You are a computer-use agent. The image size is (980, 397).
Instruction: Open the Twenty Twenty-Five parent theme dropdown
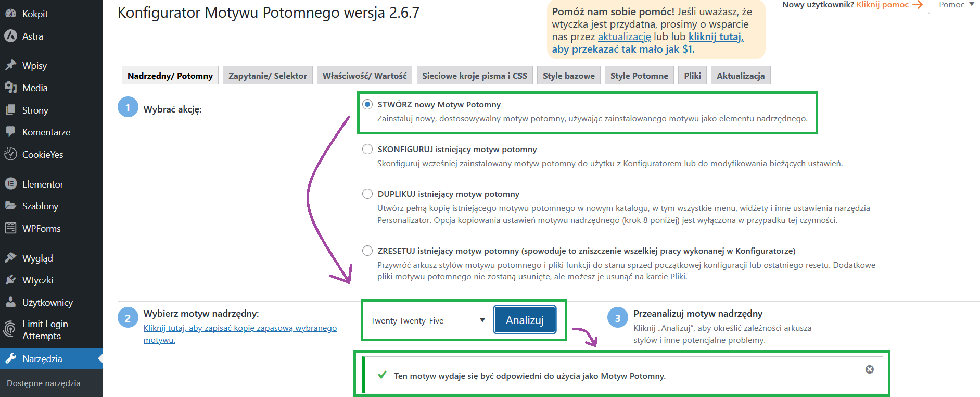point(428,320)
